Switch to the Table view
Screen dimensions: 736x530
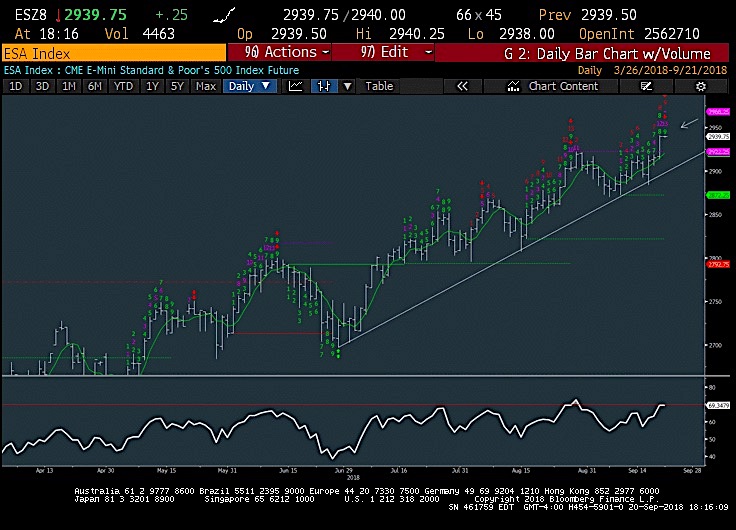click(379, 86)
